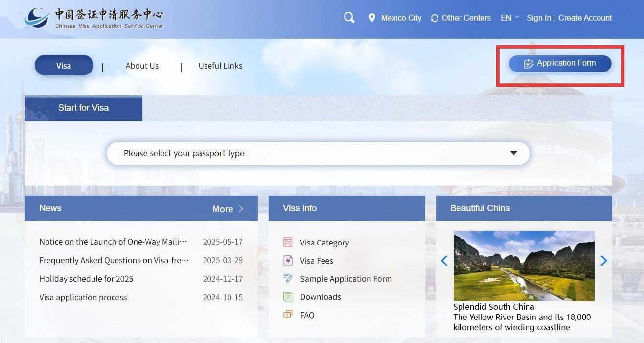644x343 pixels.
Task: Click the Visa Category list icon
Action: [x=288, y=242]
